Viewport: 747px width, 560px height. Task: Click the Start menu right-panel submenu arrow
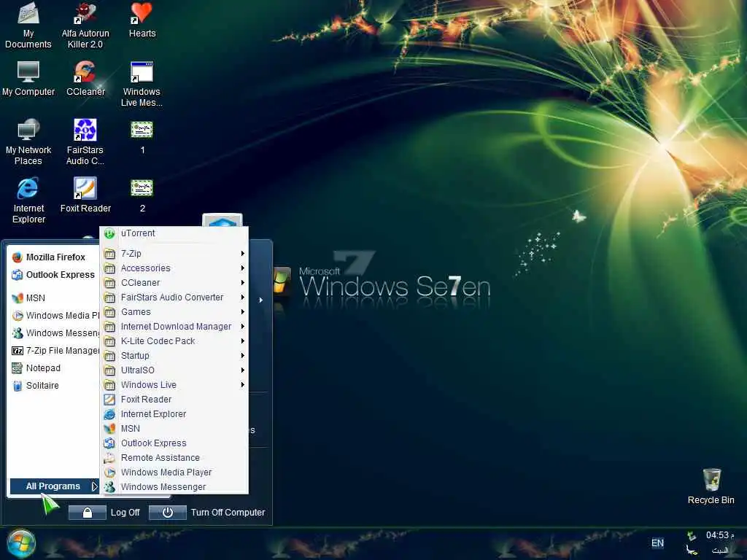261,300
